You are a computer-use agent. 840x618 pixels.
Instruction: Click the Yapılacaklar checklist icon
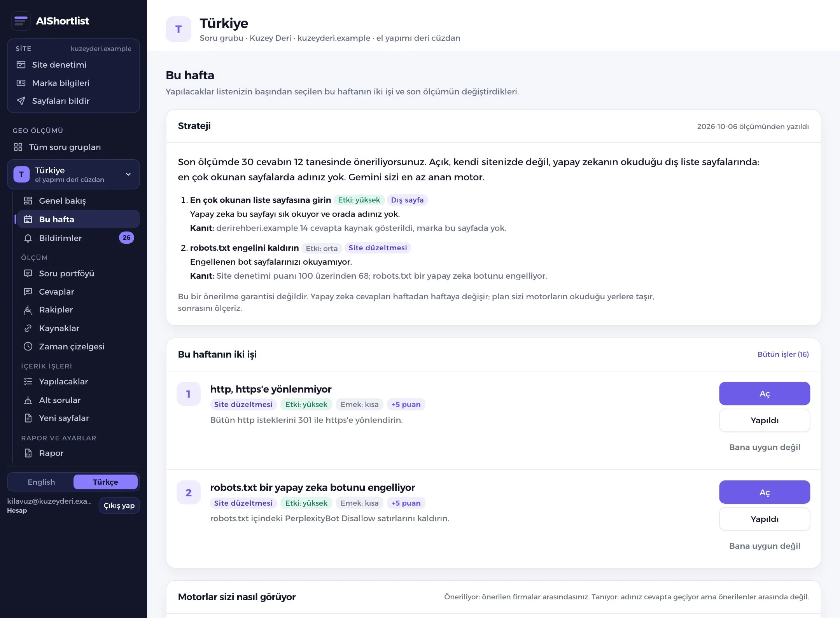coord(28,382)
